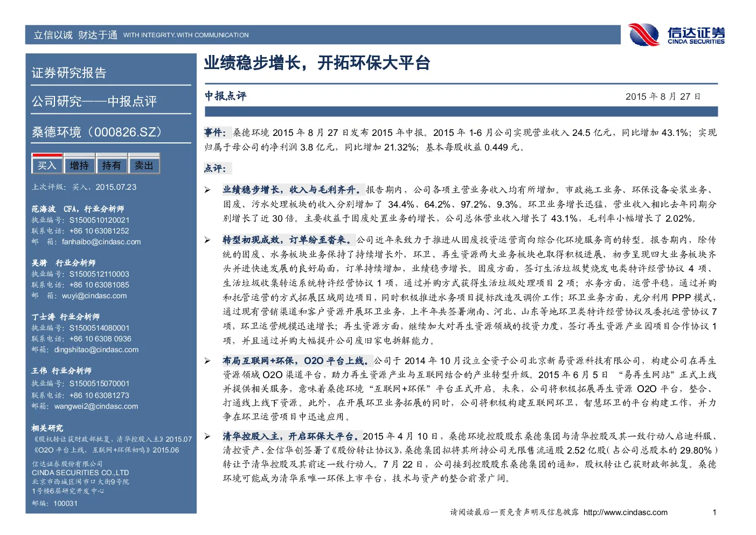
Task: Click the address line 北京市西城区闹市口大街9号院
Action: point(80,482)
